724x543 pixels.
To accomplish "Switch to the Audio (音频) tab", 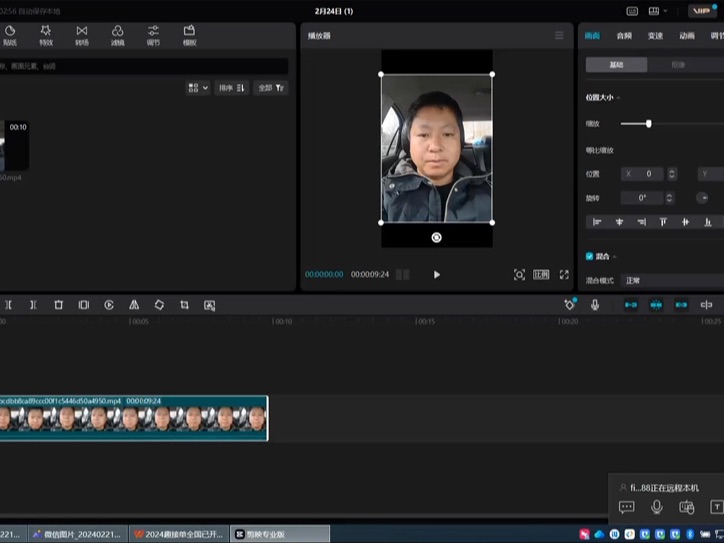I will pyautogui.click(x=624, y=36).
